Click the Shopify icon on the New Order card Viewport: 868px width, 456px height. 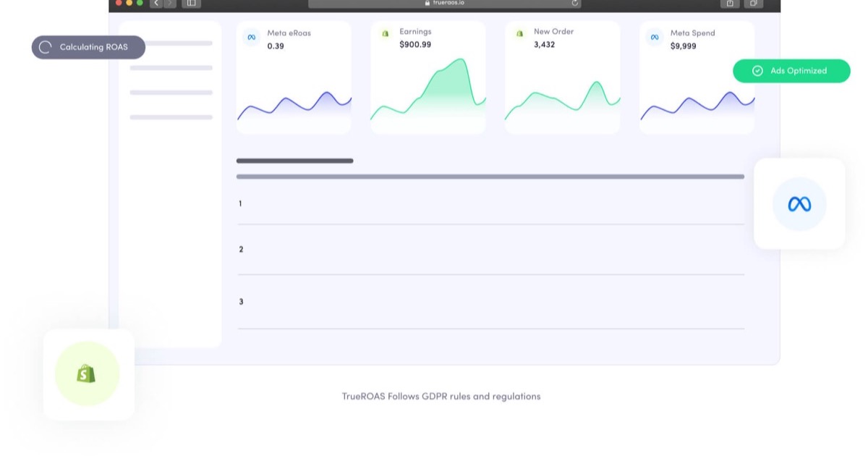click(x=519, y=33)
